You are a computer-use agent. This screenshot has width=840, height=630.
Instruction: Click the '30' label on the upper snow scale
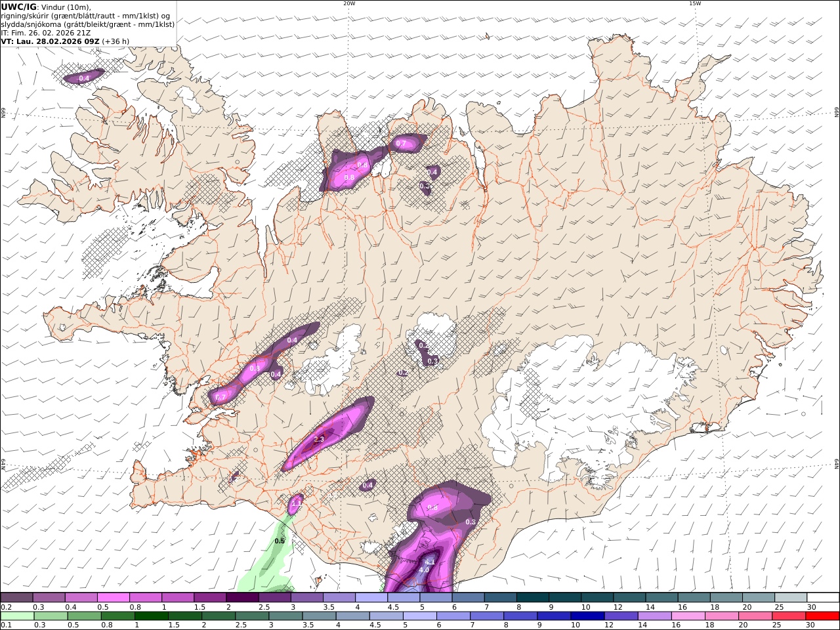(811, 607)
